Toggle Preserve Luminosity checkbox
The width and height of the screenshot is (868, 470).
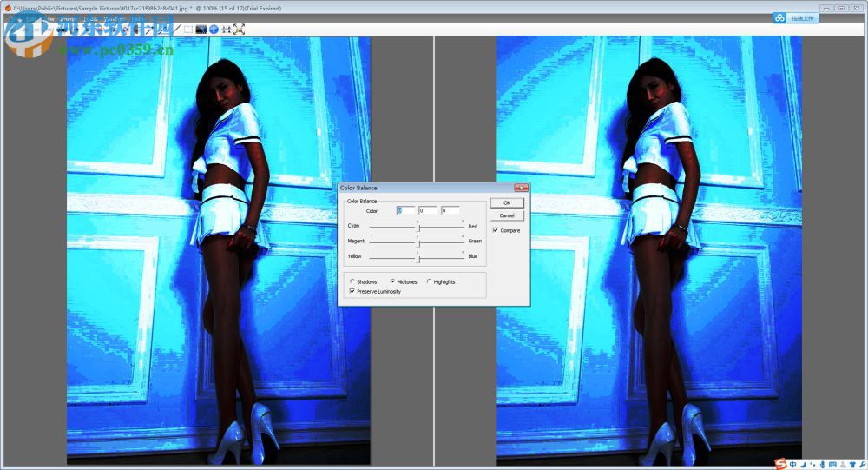coord(352,291)
